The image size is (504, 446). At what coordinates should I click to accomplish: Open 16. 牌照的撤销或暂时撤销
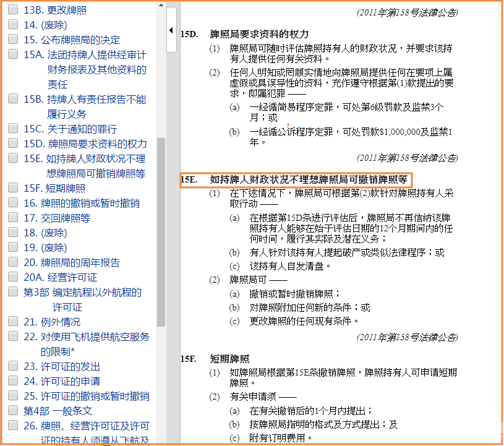[x=82, y=203]
